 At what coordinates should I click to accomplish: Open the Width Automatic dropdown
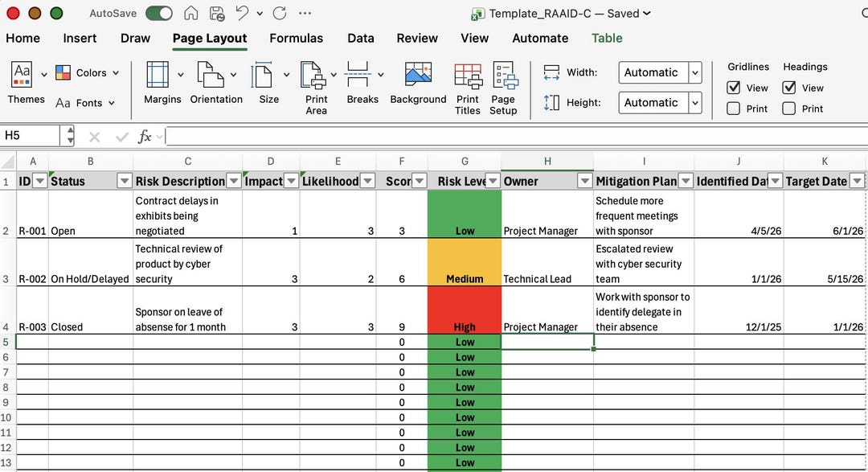tap(694, 72)
